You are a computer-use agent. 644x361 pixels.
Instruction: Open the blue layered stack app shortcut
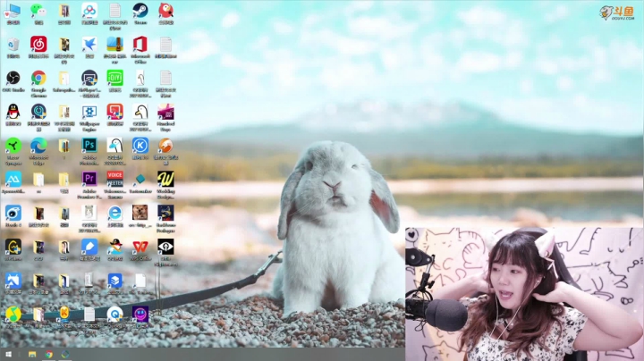tap(114, 281)
